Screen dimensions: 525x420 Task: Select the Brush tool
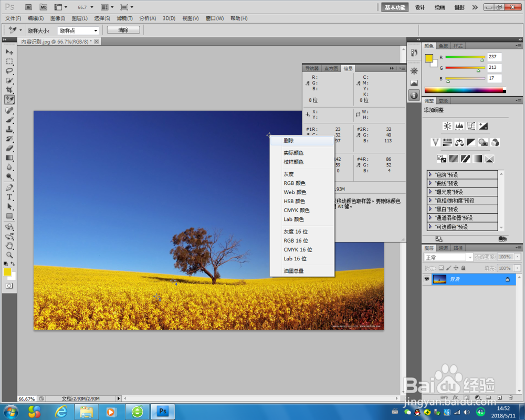point(9,120)
